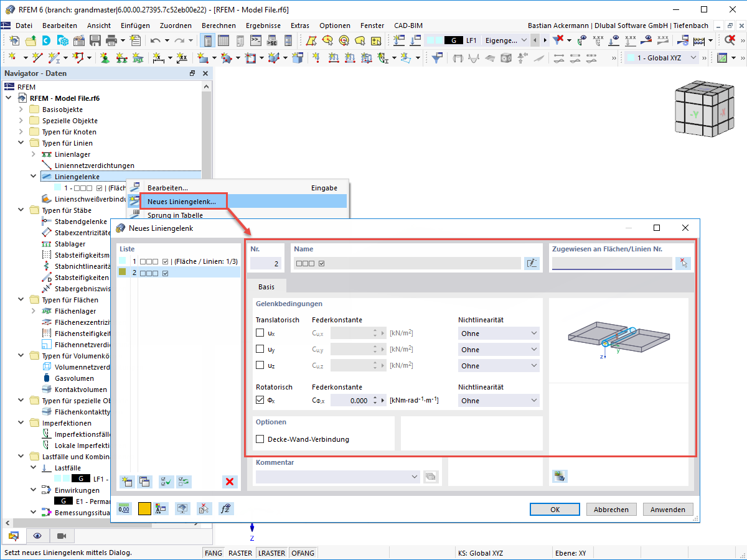Click the new list item icon in dialog
The height and width of the screenshot is (560, 747).
pos(128,481)
